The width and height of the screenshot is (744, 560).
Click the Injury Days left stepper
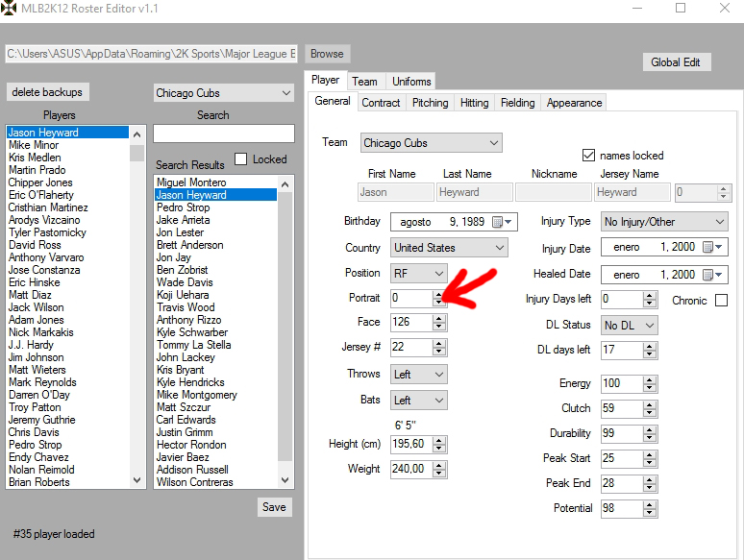click(x=650, y=299)
